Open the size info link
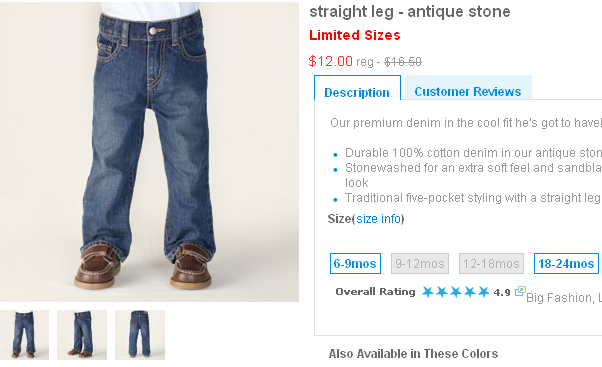Screen dimensions: 602x367 (378, 219)
